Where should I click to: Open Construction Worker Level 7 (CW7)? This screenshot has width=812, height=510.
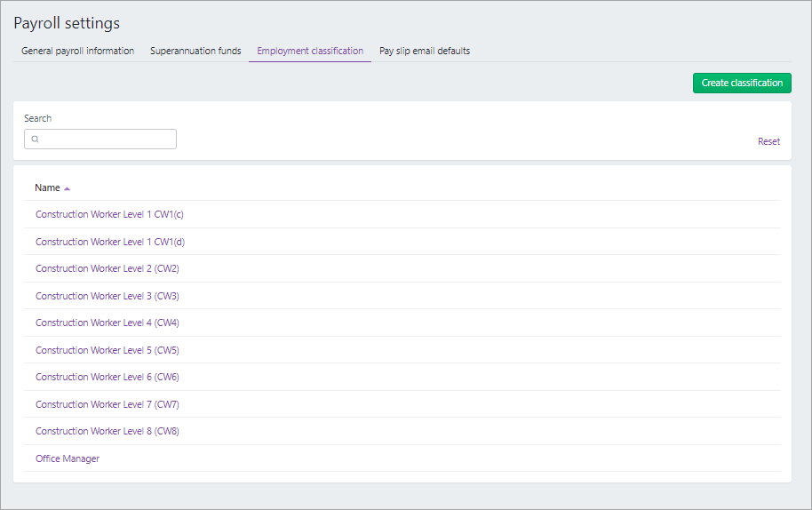pyautogui.click(x=107, y=404)
